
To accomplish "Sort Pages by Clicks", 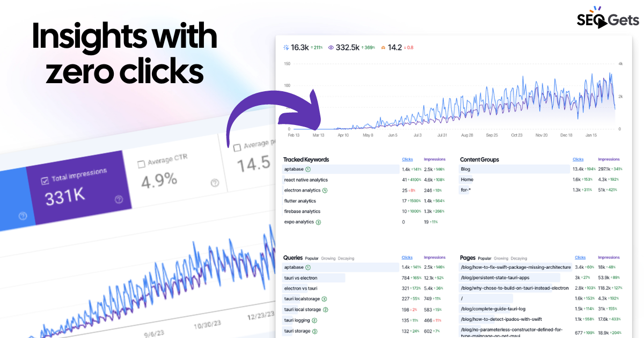I will pyautogui.click(x=580, y=258).
